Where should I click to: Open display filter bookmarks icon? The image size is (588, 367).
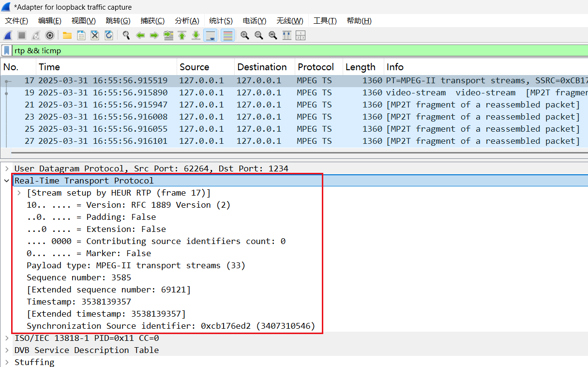(x=7, y=50)
